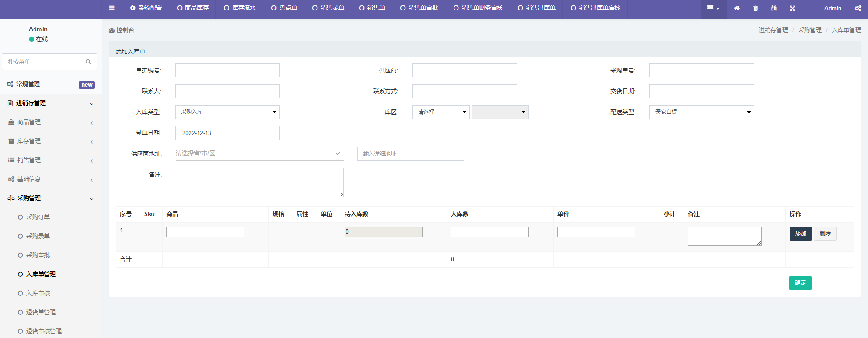Expand the 供应商地址 province selector
Viewport: 868px width, 338px height.
coord(259,154)
